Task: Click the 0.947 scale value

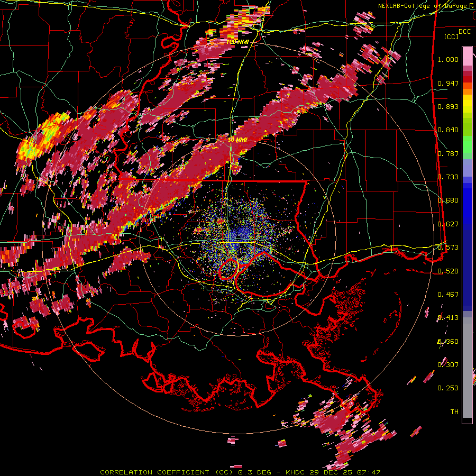Action: point(448,83)
